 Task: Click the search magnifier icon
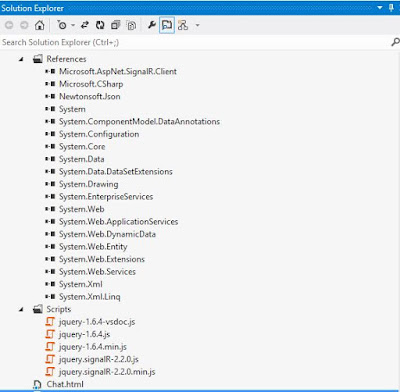coord(395,42)
